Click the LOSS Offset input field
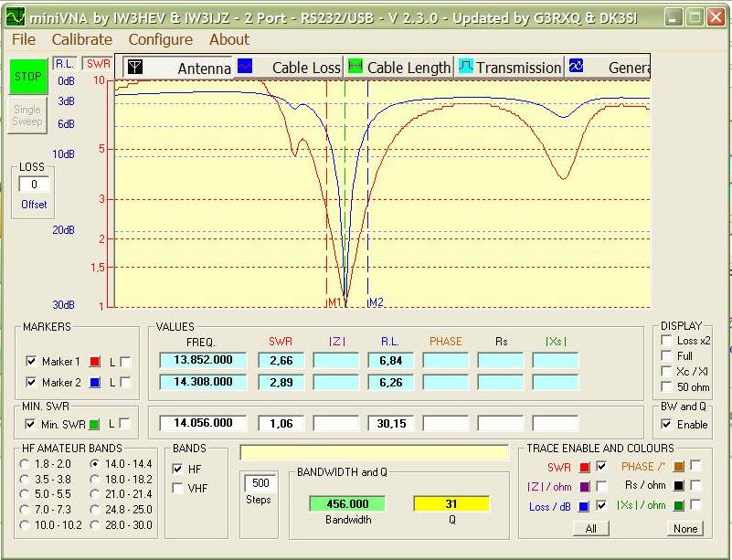This screenshot has width=732, height=560. click(34, 185)
